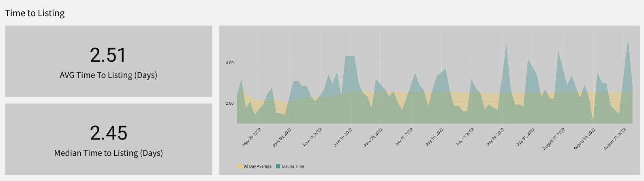Select the July 31, 2022 axis label
Screen dimensions: 644x181
526,137
